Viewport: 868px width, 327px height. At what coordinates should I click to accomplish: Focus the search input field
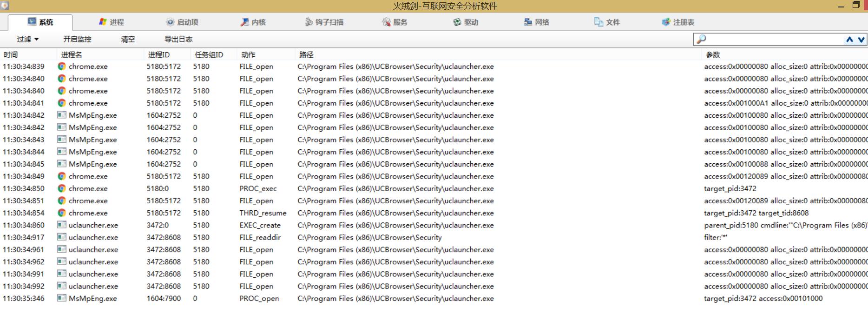click(x=775, y=40)
